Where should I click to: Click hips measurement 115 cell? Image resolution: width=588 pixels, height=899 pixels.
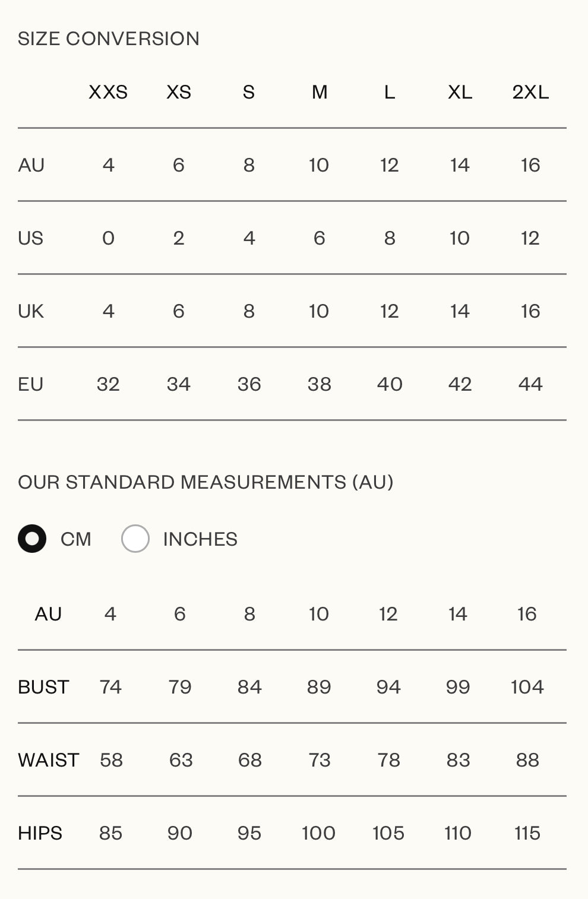[x=527, y=833]
